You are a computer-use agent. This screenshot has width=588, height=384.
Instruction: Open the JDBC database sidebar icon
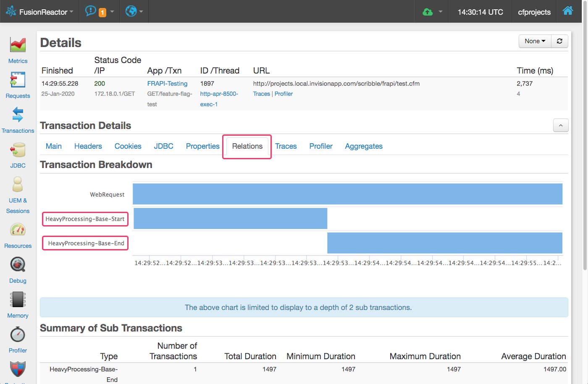[18, 150]
